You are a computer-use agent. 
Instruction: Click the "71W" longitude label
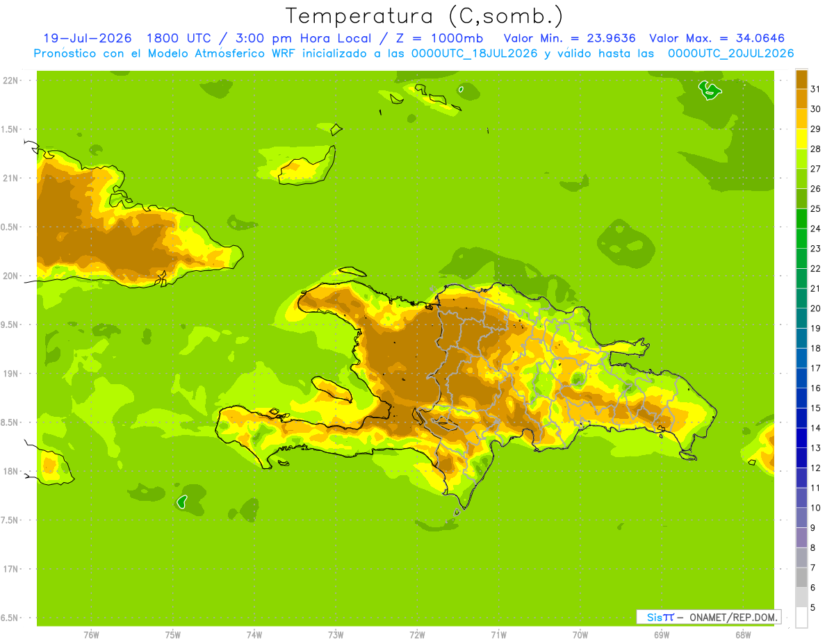[x=498, y=634]
